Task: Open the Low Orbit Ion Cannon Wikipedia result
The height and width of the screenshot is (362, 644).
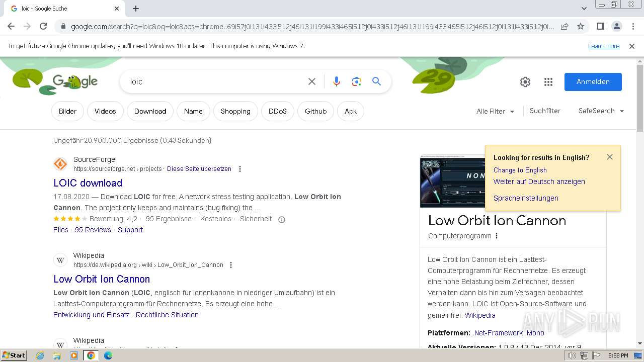Action: [102, 279]
